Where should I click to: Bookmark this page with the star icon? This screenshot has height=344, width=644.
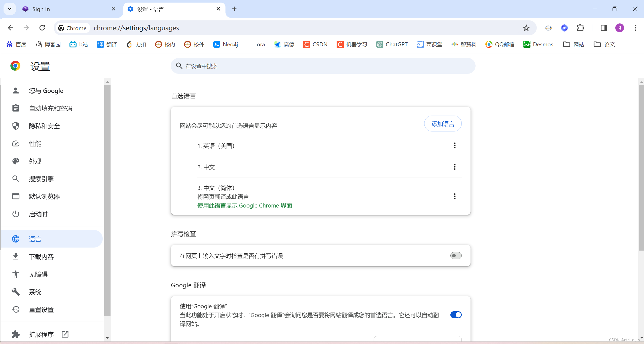click(526, 28)
